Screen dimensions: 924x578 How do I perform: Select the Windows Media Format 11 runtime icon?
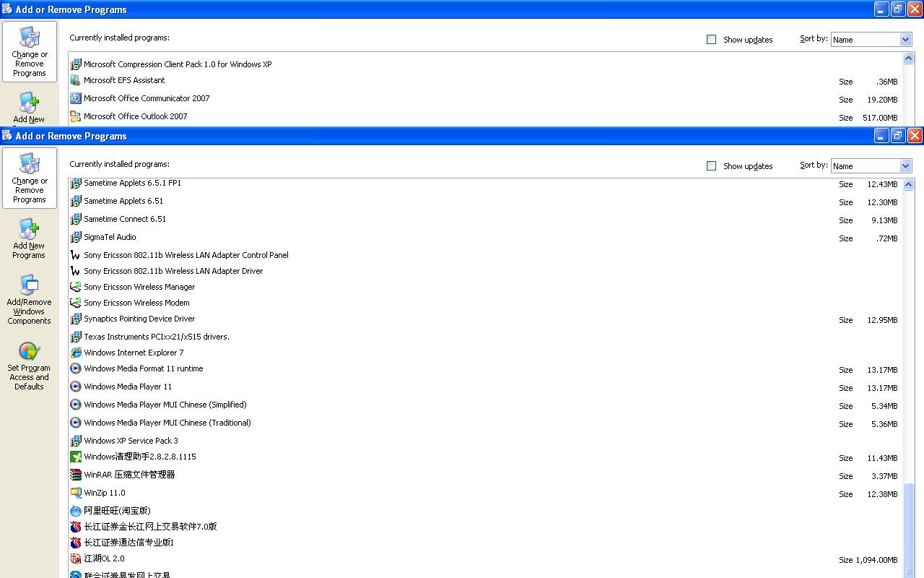click(x=75, y=368)
